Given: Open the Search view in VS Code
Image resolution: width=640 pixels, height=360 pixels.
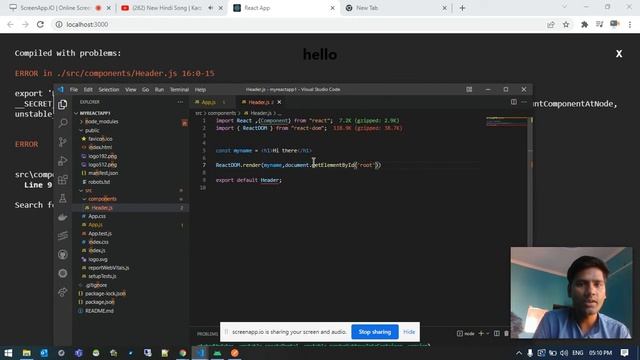Looking at the screenshot, I should 62,123.
